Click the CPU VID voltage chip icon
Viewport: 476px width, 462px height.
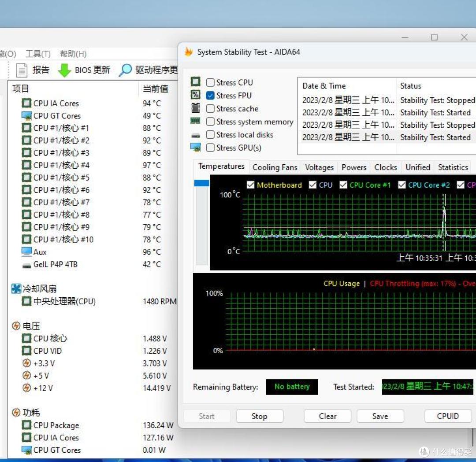point(26,351)
